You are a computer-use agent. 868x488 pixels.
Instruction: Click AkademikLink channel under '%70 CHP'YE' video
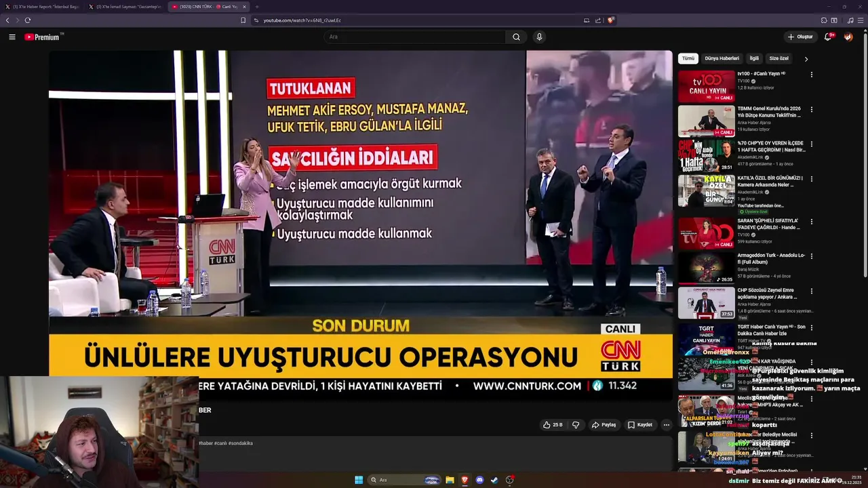(x=750, y=157)
